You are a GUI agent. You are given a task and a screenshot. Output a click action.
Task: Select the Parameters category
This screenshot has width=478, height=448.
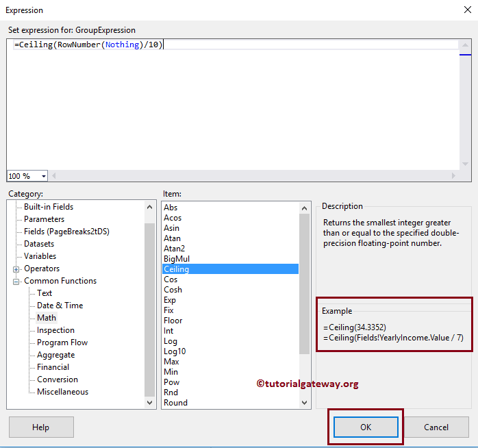45,219
